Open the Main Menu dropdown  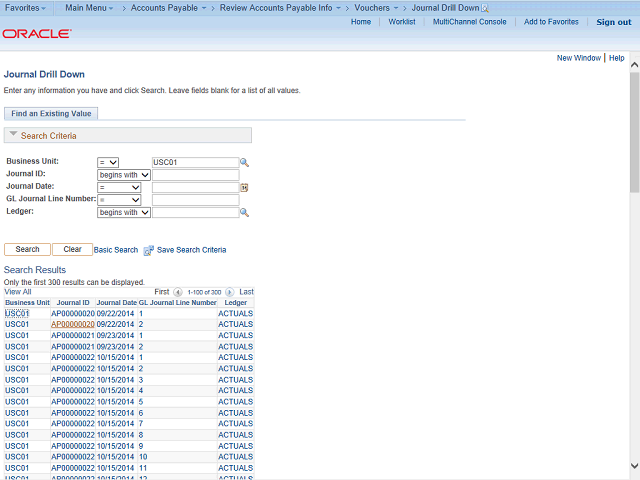pyautogui.click(x=89, y=8)
